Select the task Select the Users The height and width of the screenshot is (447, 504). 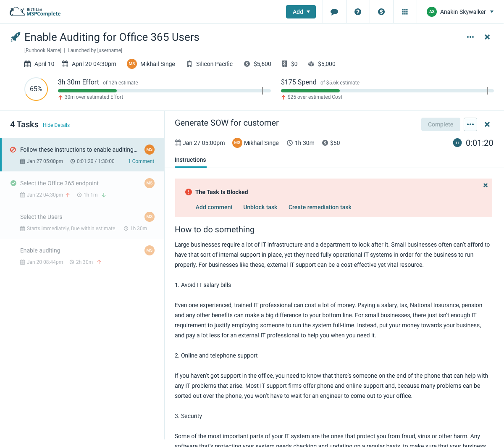82,222
